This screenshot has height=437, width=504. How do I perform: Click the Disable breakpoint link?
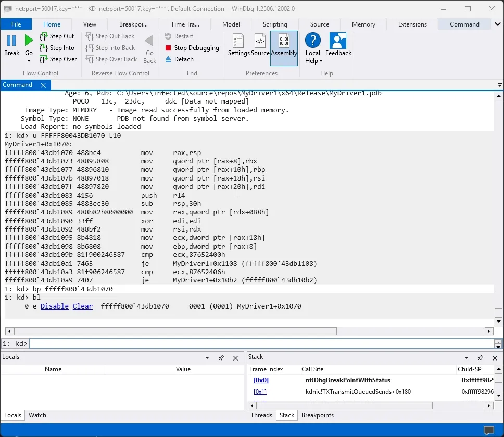(55, 306)
